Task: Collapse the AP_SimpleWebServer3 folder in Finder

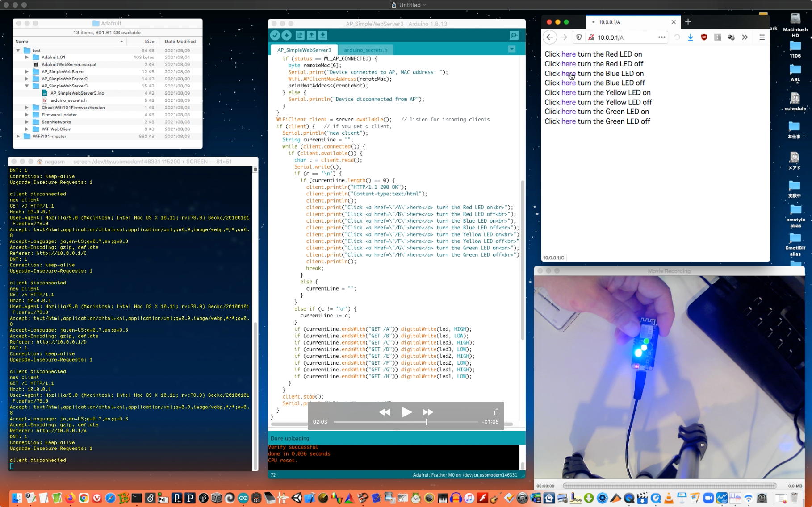Action: pyautogui.click(x=27, y=86)
